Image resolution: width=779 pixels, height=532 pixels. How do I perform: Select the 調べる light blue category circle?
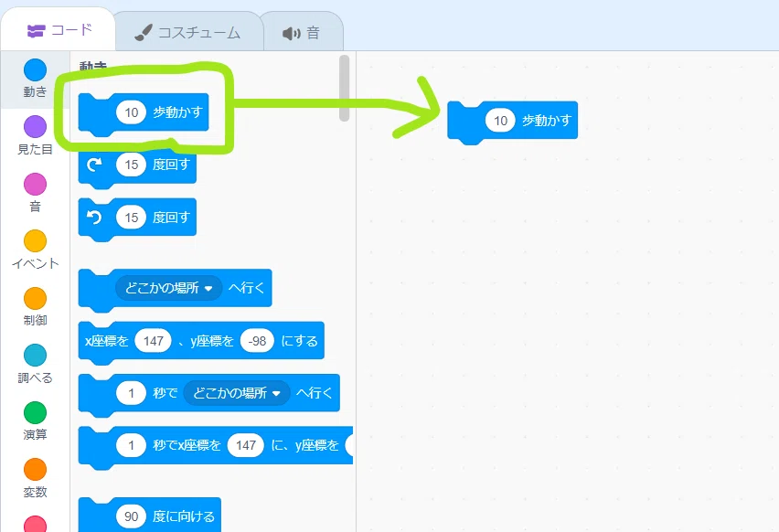pos(36,356)
